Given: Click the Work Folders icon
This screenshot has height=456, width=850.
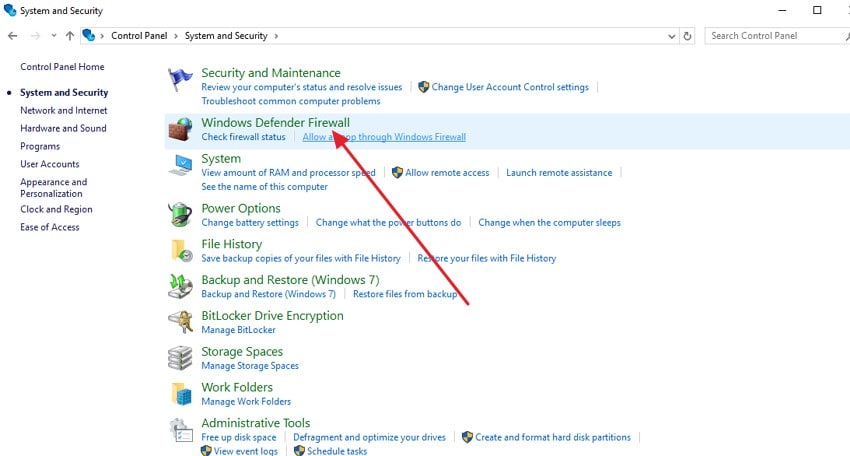Looking at the screenshot, I should tap(181, 394).
